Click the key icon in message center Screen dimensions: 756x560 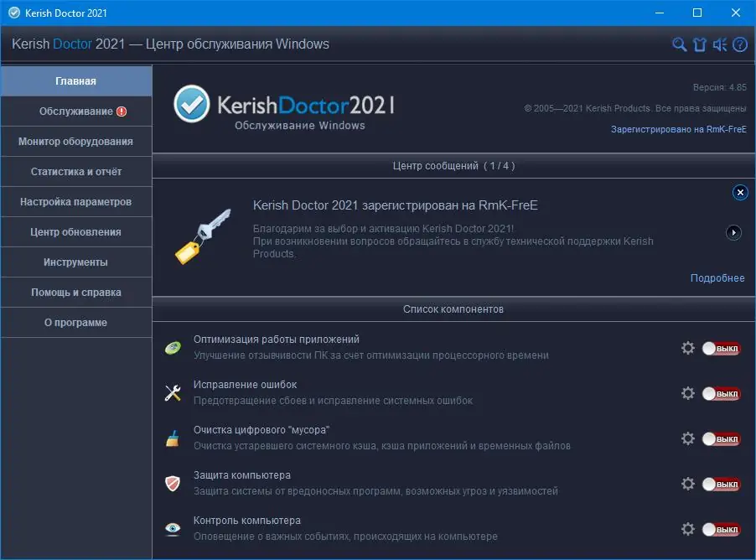203,236
